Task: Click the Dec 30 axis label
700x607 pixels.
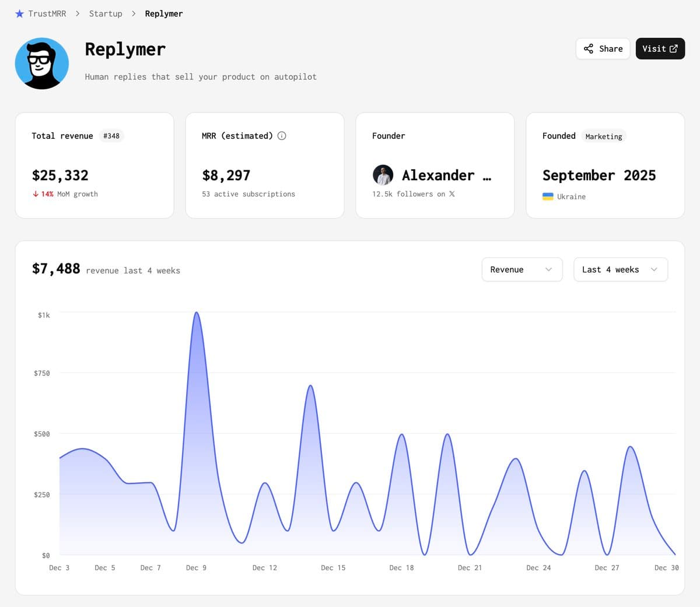Action: tap(667, 567)
